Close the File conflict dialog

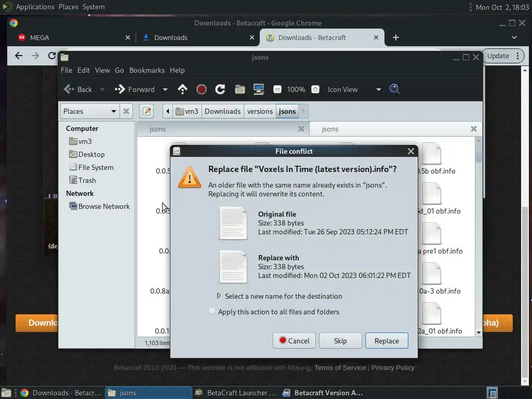pyautogui.click(x=410, y=151)
